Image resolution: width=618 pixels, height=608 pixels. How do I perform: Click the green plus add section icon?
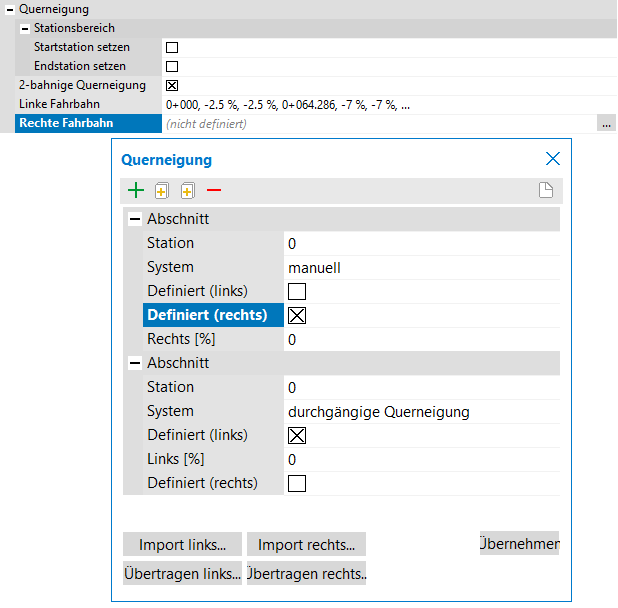135,191
